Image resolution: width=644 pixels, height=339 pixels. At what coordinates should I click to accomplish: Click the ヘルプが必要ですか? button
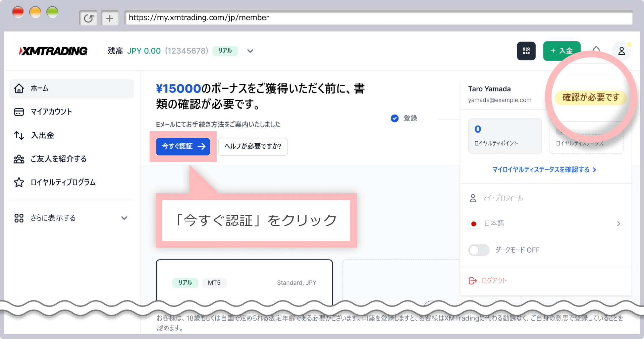253,146
